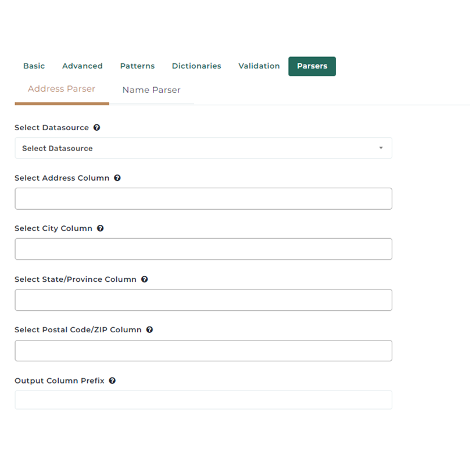Screen dimensions: 476x466
Task: Click help icon beside Select Postal Code/ZIP Column
Action: [x=149, y=330]
